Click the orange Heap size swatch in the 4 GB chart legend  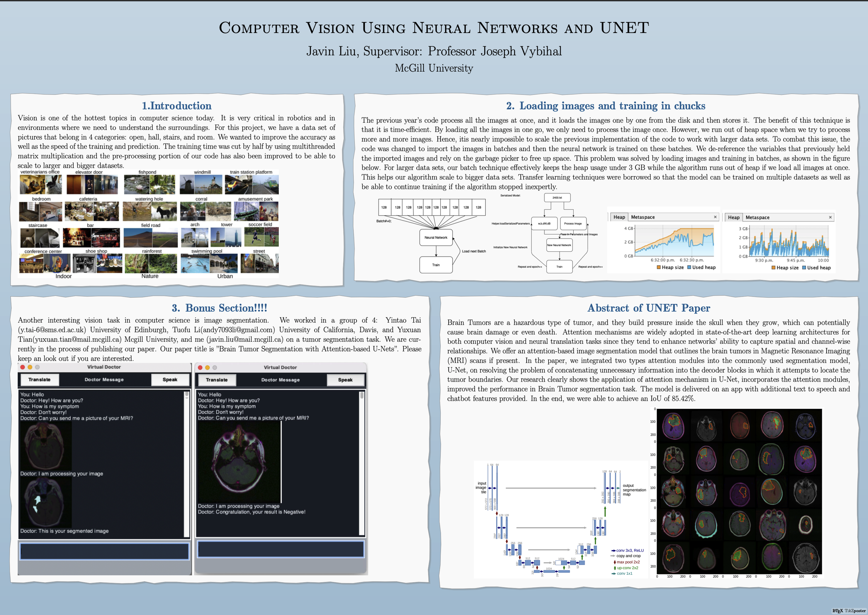point(659,267)
